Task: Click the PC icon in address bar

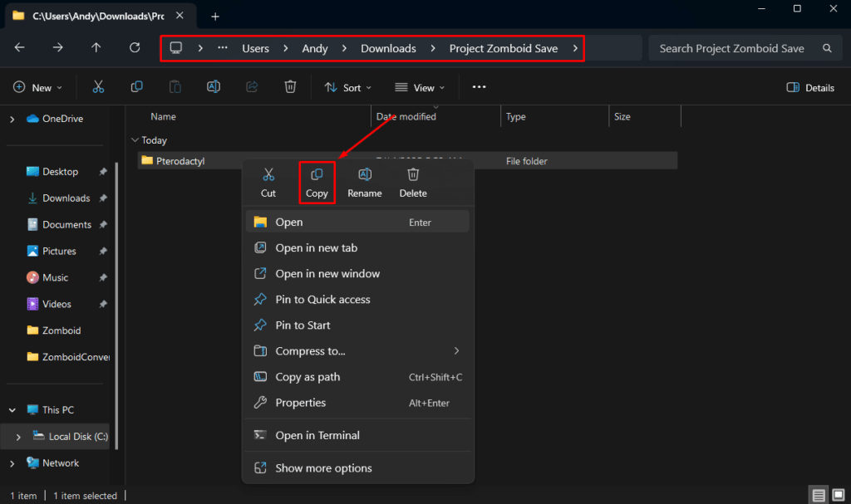Action: (x=176, y=47)
